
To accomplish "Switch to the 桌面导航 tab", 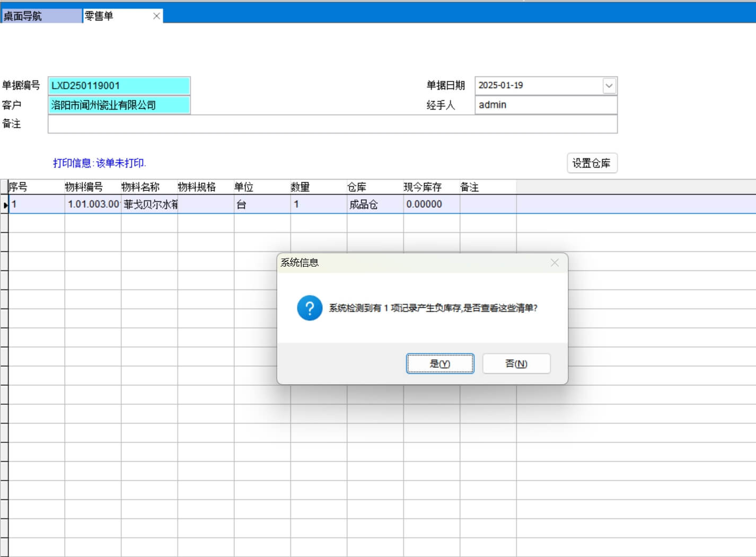I will 41,16.
